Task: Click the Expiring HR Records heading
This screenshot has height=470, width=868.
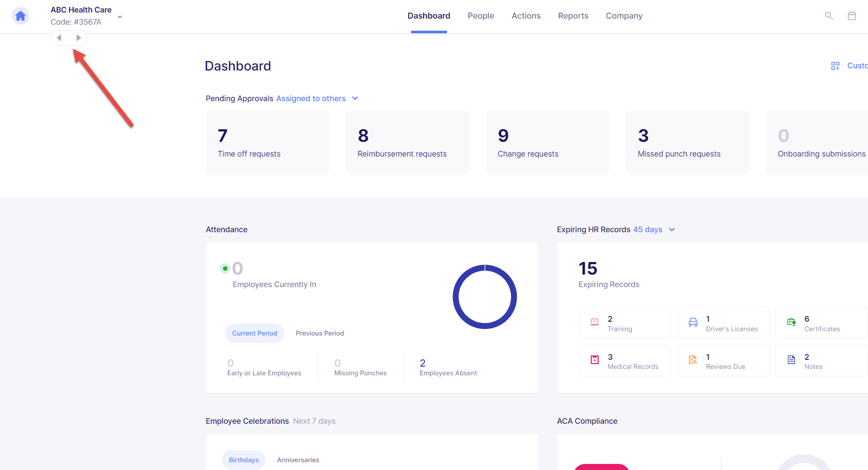Action: pyautogui.click(x=594, y=230)
